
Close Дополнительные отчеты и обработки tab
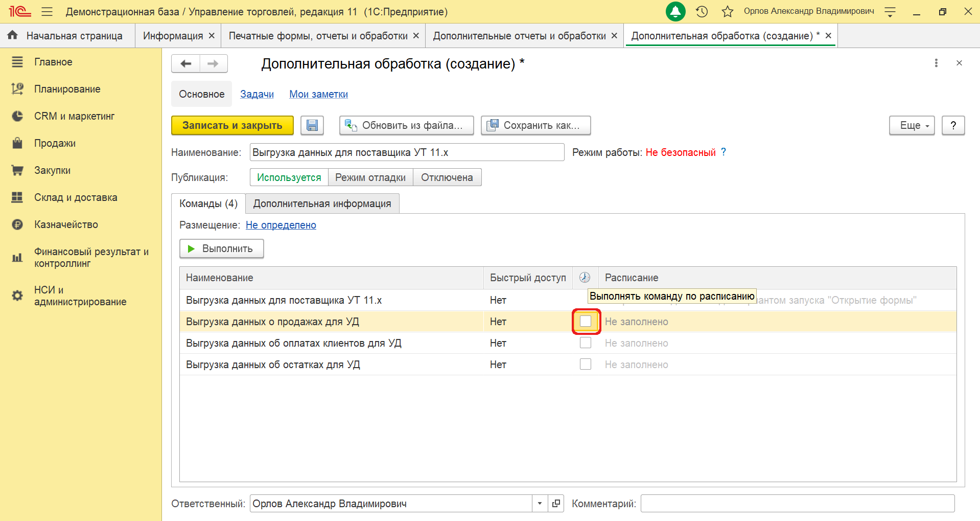pos(614,36)
